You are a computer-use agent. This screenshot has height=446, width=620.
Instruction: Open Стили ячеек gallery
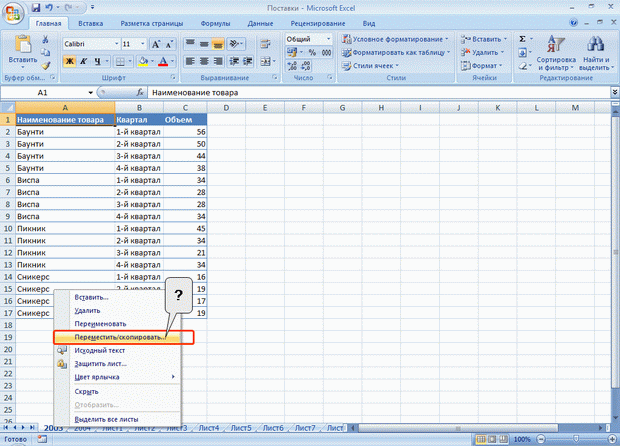coord(370,66)
